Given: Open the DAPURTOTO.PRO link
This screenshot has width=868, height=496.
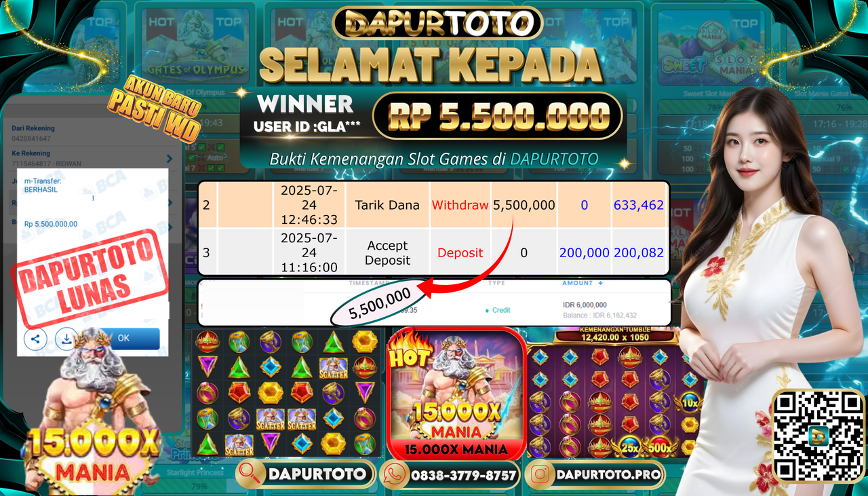Looking at the screenshot, I should coord(608,475).
